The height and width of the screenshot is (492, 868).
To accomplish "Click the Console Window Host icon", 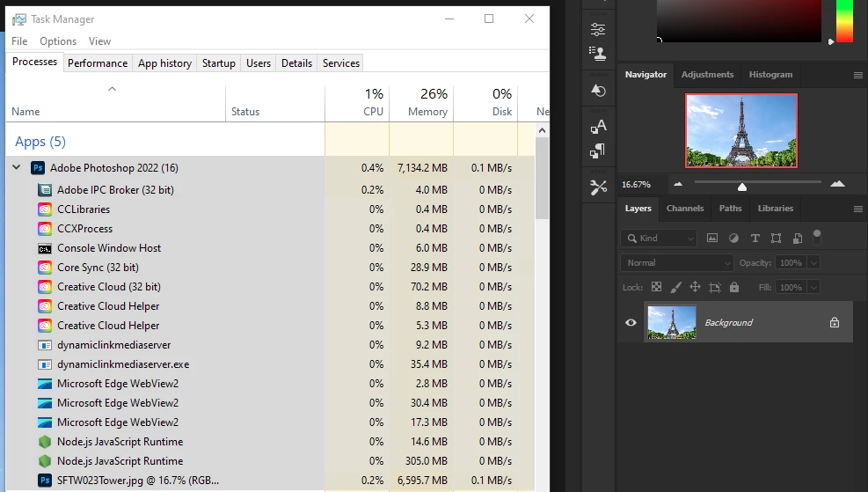I will click(x=45, y=248).
